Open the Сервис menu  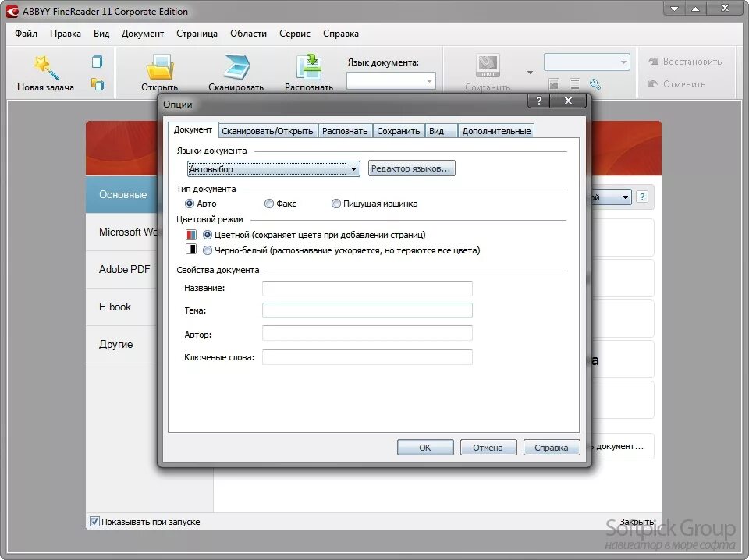[x=295, y=34]
